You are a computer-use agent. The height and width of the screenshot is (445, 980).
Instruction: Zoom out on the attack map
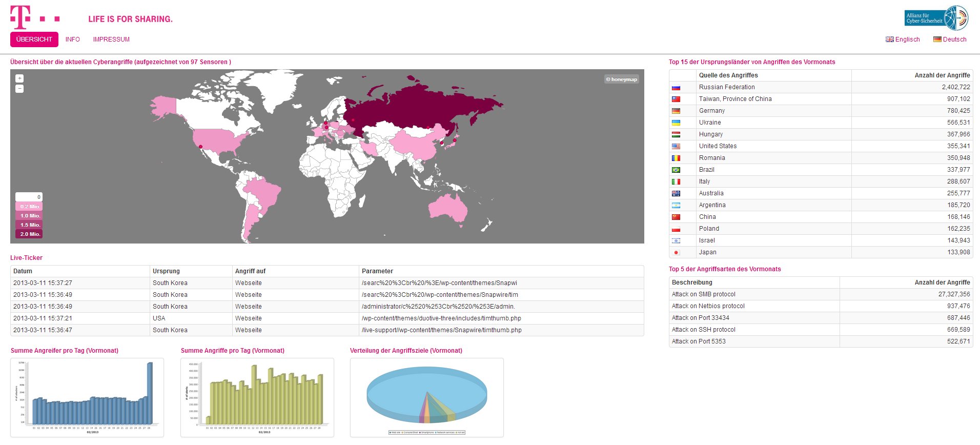click(x=19, y=89)
